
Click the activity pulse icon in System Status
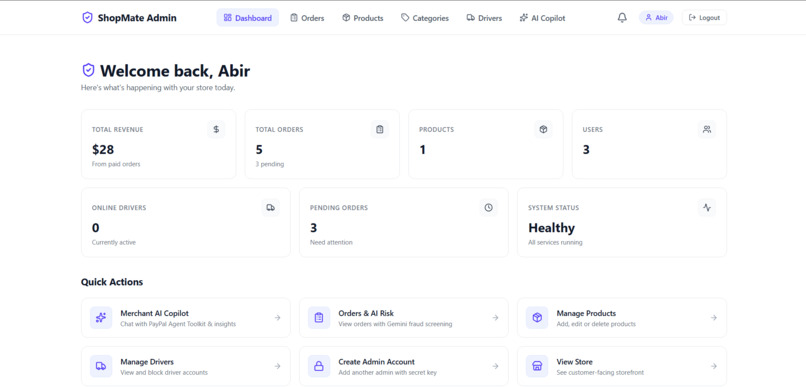[707, 208]
